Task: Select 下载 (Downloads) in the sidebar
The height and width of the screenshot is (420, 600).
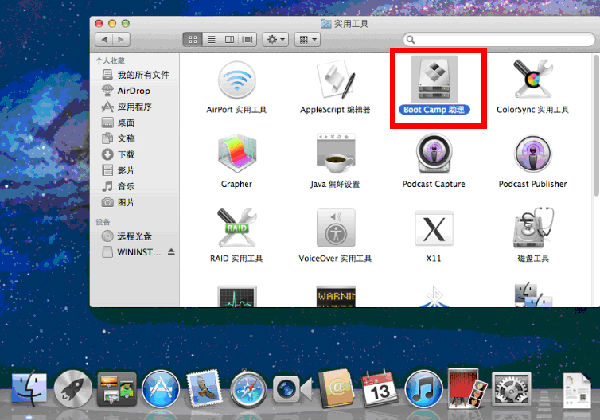Action: 126,154
